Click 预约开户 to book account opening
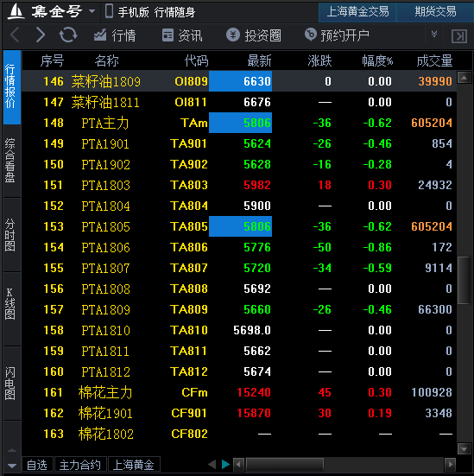 [337, 35]
